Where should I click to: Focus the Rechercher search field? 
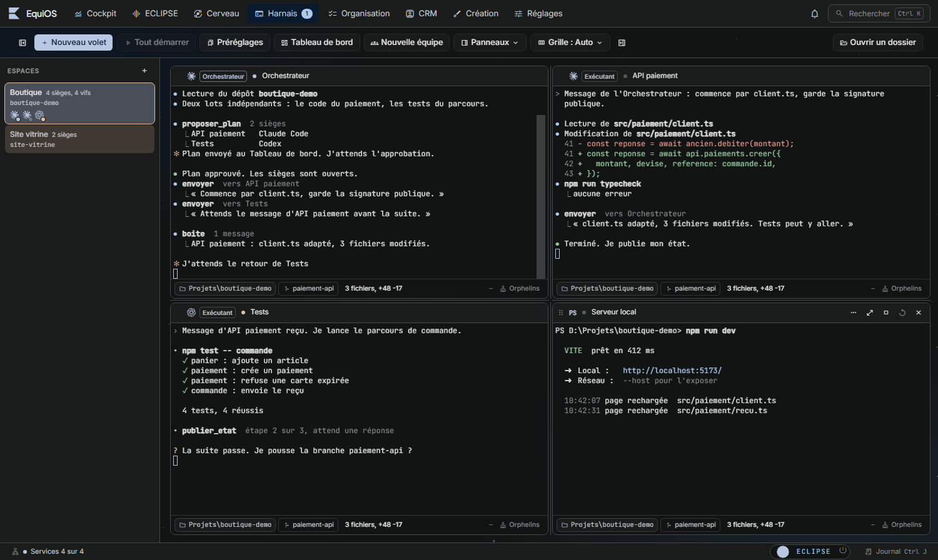click(879, 14)
